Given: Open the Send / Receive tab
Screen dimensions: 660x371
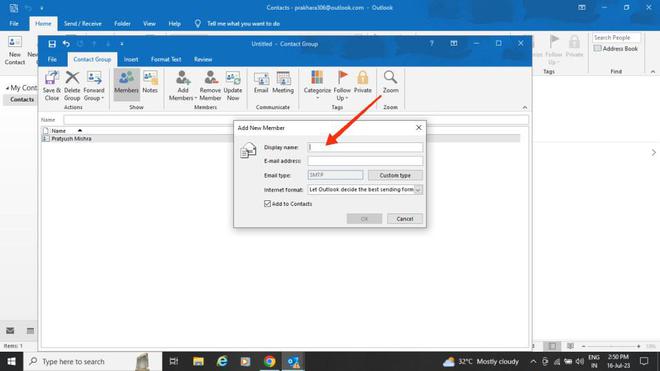Looking at the screenshot, I should pyautogui.click(x=82, y=24).
